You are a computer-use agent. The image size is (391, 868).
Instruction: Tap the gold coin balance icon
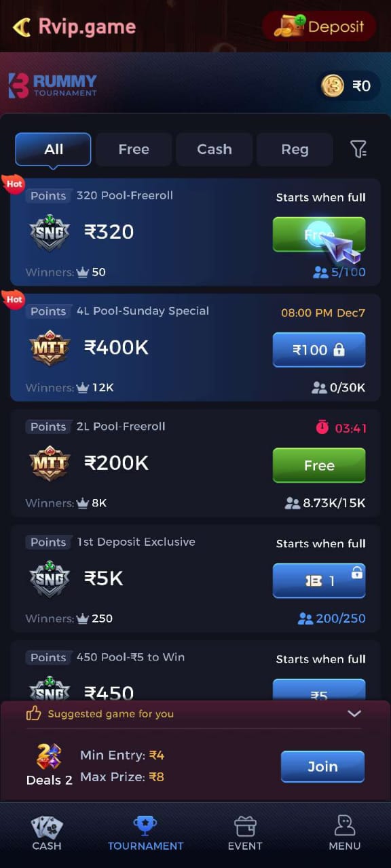pyautogui.click(x=333, y=85)
